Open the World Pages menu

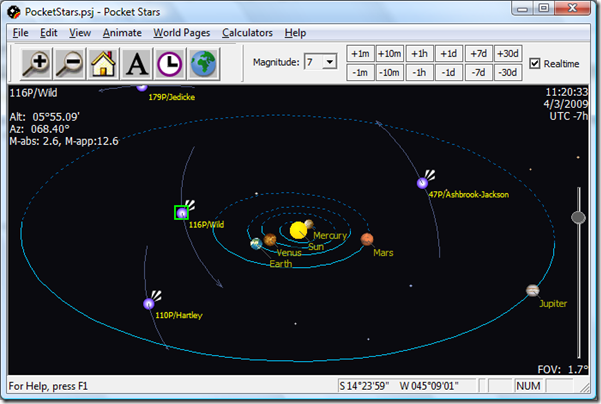181,32
